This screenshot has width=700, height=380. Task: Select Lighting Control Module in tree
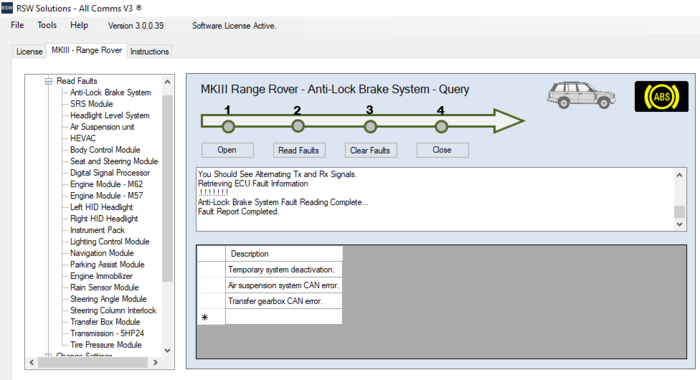[110, 242]
